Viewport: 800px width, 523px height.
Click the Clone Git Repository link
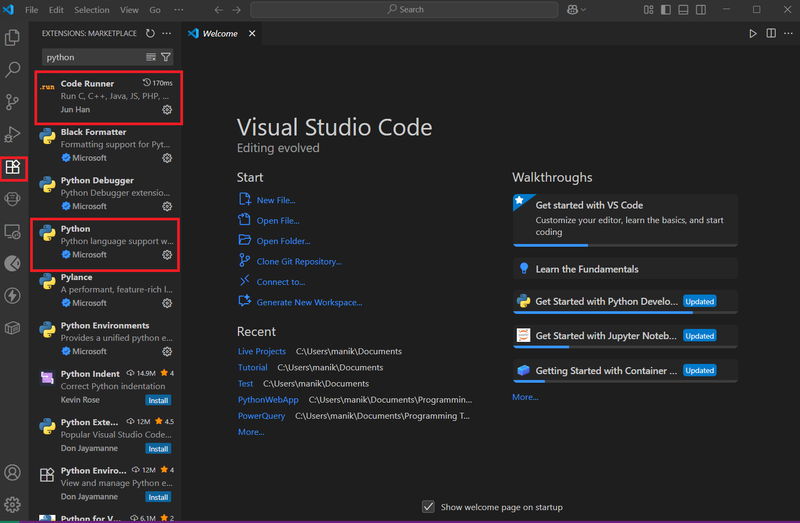tap(299, 261)
